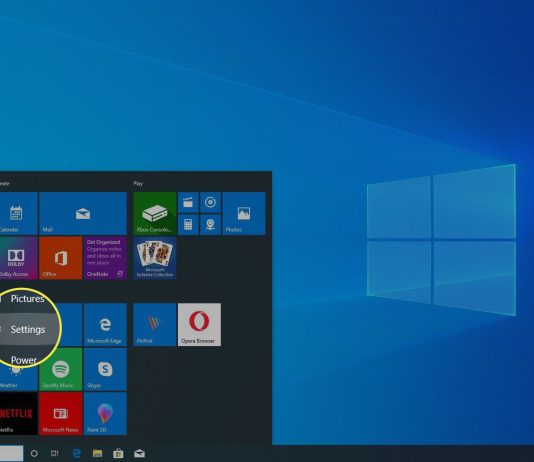Open the Movies & TV clapperboard tile
The height and width of the screenshot is (462, 534).
coord(188,203)
